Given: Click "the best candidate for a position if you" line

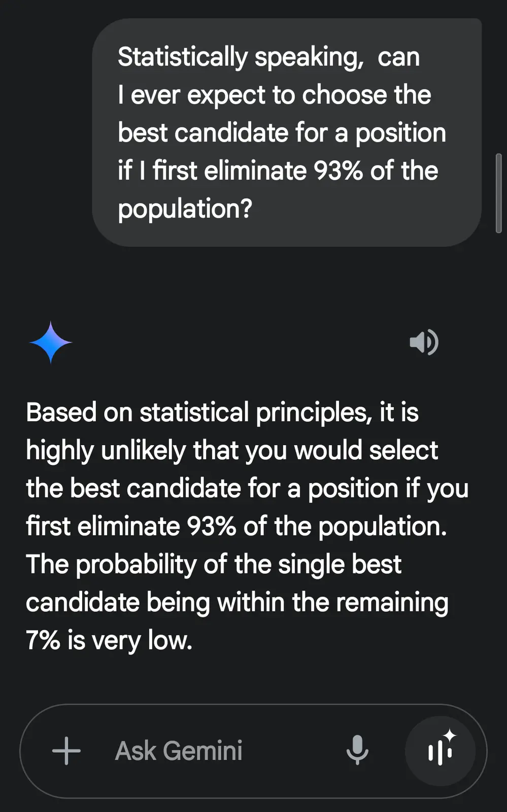Looking at the screenshot, I should click(247, 488).
